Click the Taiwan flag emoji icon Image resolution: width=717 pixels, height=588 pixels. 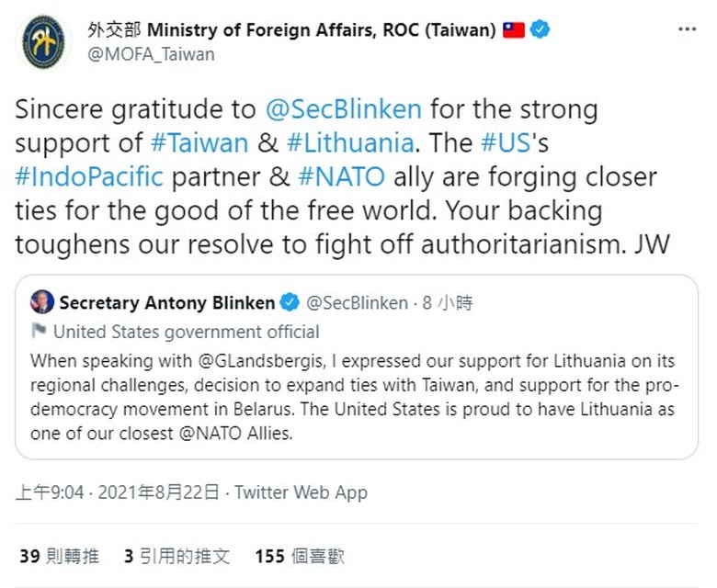pyautogui.click(x=513, y=29)
